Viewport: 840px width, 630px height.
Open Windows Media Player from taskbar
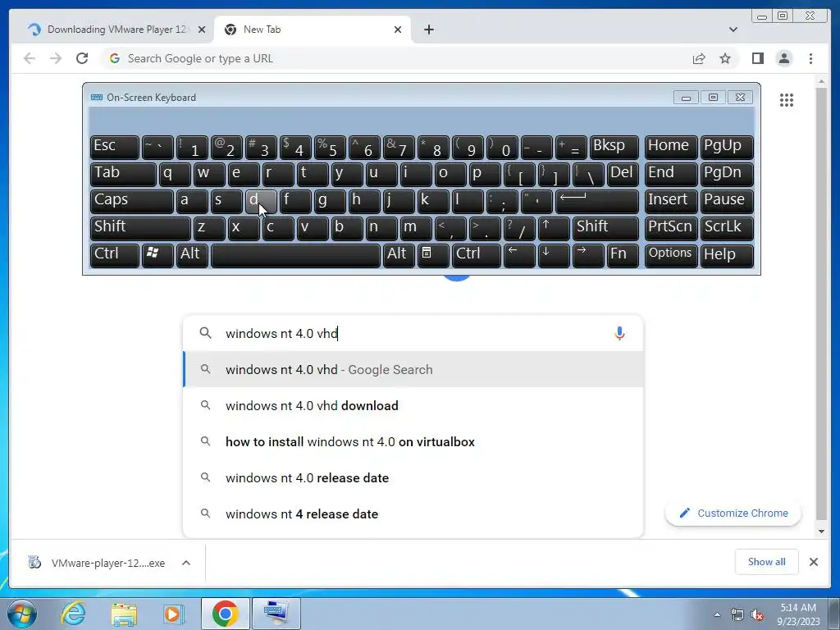click(x=173, y=614)
